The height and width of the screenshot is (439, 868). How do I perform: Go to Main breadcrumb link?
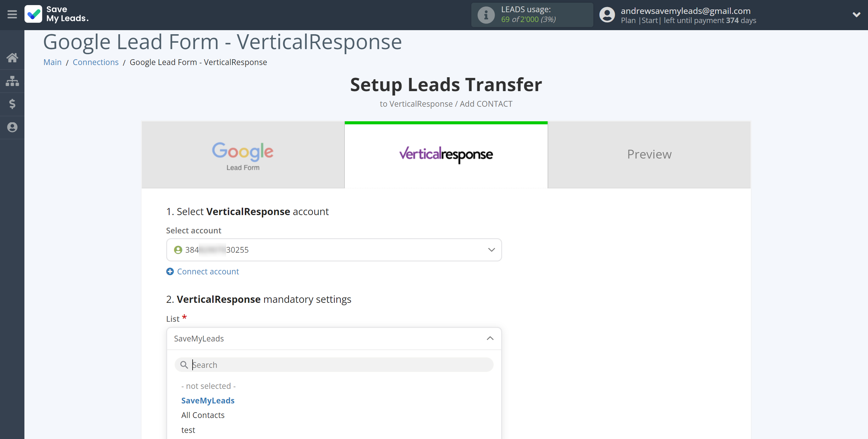tap(53, 62)
